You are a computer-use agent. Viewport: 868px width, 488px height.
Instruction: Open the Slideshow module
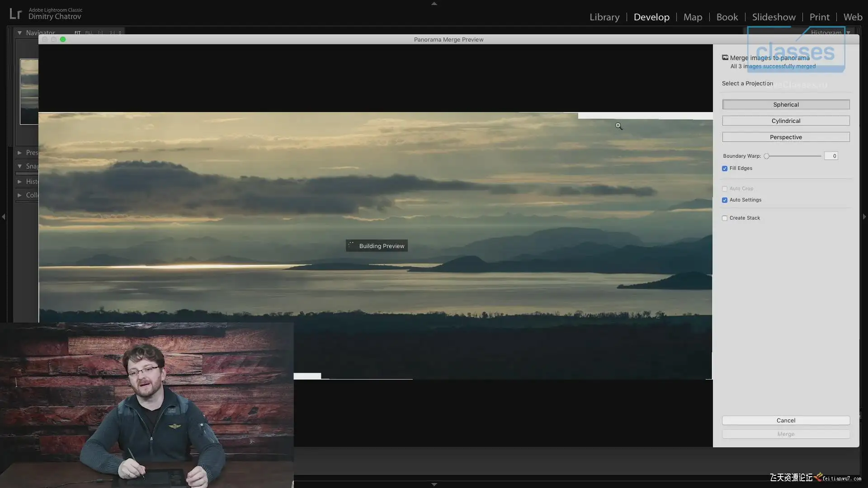(x=774, y=17)
